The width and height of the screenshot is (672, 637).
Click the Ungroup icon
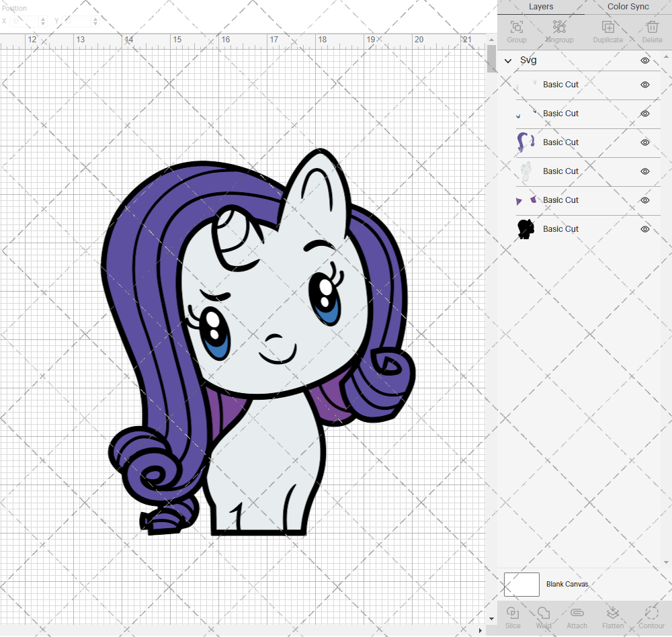tap(559, 27)
